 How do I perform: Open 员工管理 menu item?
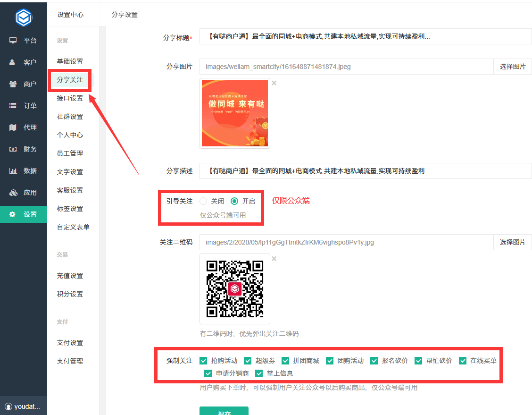tap(70, 153)
